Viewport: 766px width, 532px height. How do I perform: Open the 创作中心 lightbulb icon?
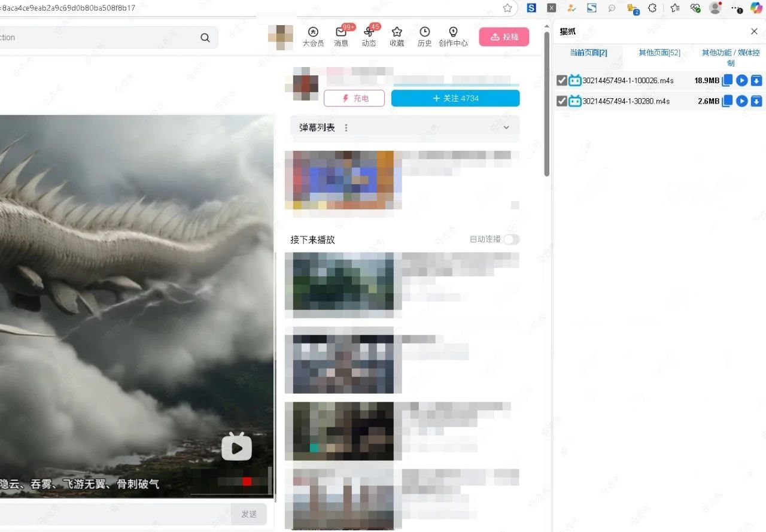pyautogui.click(x=453, y=32)
